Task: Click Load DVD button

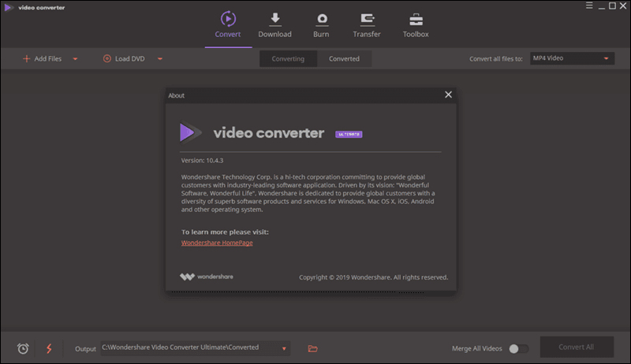Action: [124, 58]
